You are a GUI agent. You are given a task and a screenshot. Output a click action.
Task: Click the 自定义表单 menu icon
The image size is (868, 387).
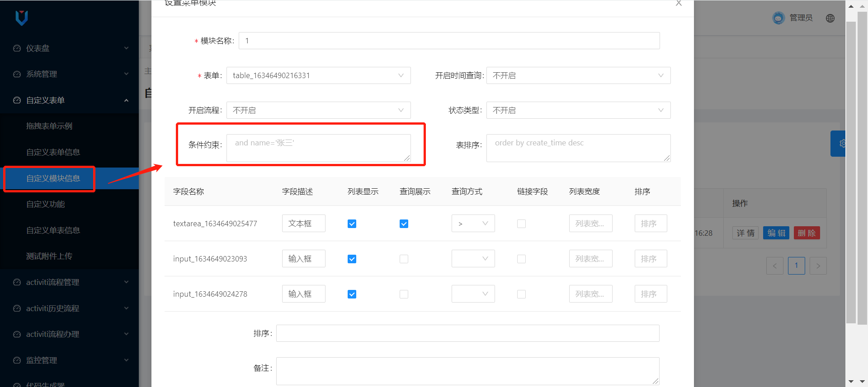[x=17, y=100]
